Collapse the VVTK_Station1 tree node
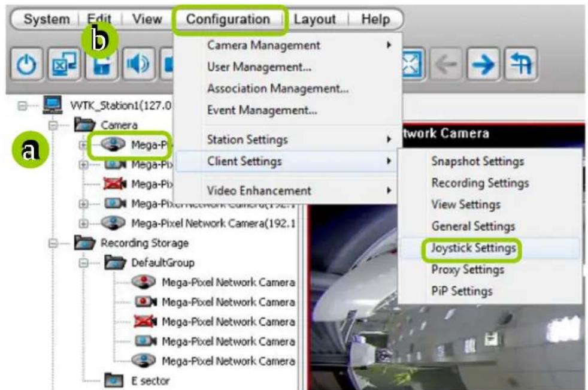The height and width of the screenshot is (390, 588). pos(23,106)
